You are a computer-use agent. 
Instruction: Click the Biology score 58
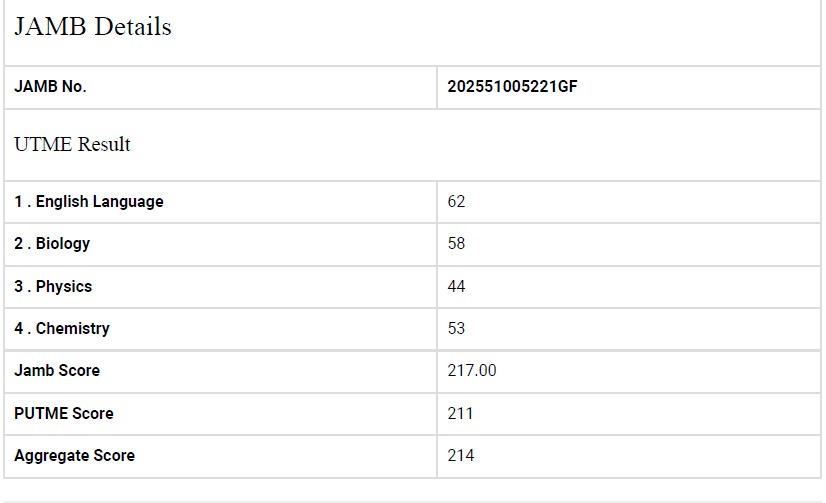pos(457,244)
